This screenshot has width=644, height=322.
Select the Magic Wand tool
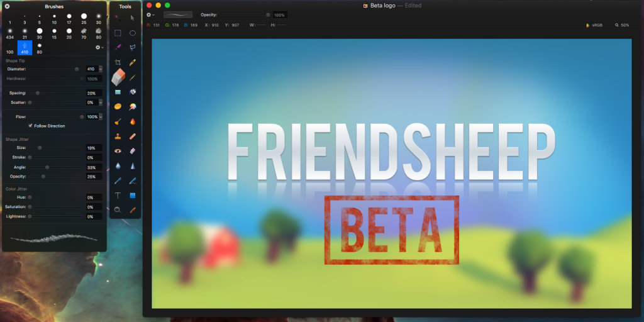(x=118, y=18)
